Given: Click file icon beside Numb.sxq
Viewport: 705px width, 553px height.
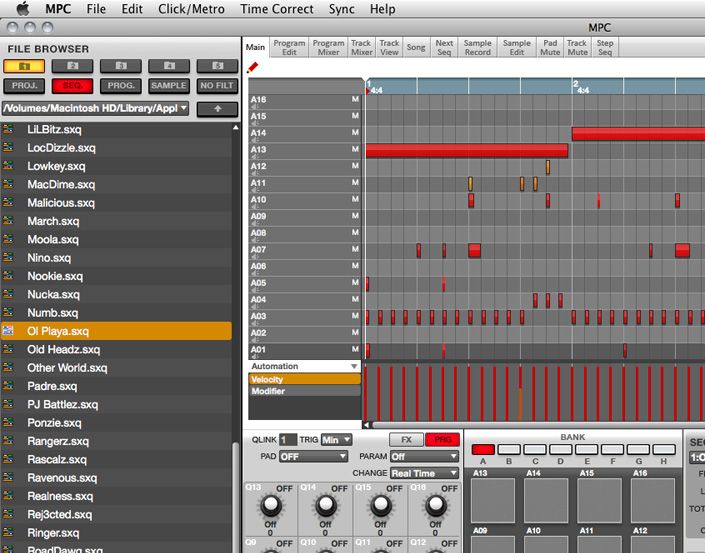Looking at the screenshot, I should 8,312.
